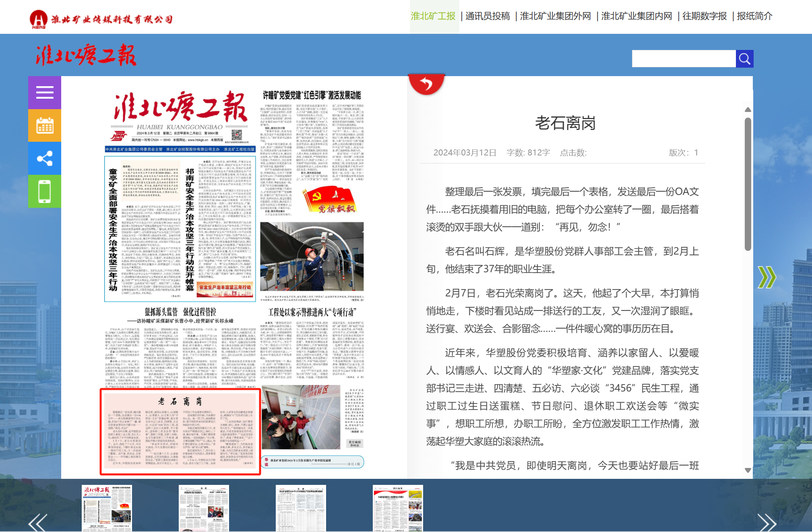Open the 通讯员投稿 link
This screenshot has width=812, height=532.
tap(488, 16)
